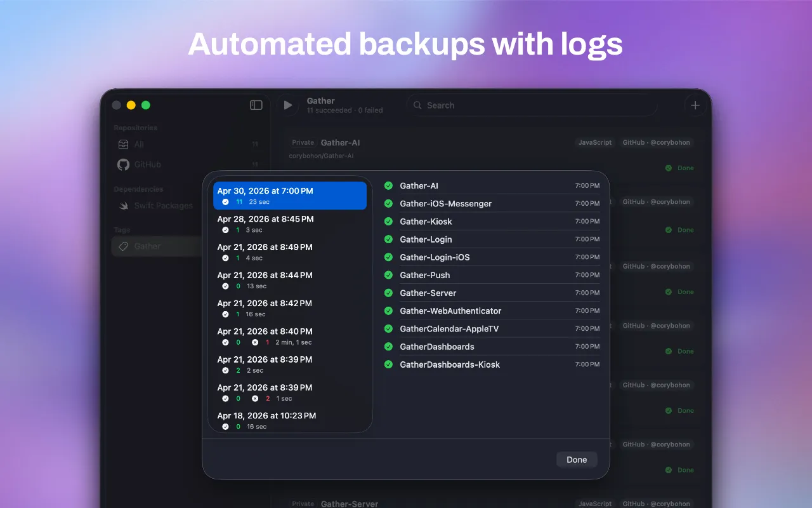Click the Gather-AI repository title in the main list
Image resolution: width=812 pixels, height=508 pixels.
[341, 142]
